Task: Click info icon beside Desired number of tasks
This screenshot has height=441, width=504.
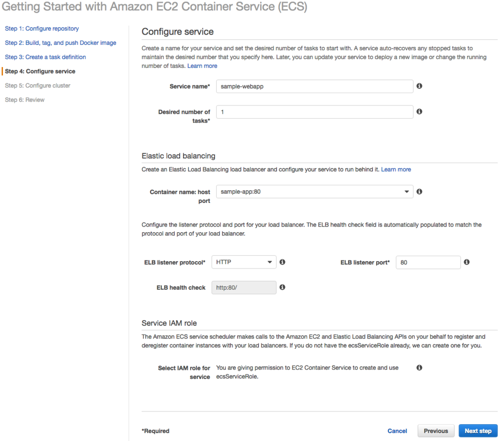Action: click(419, 111)
